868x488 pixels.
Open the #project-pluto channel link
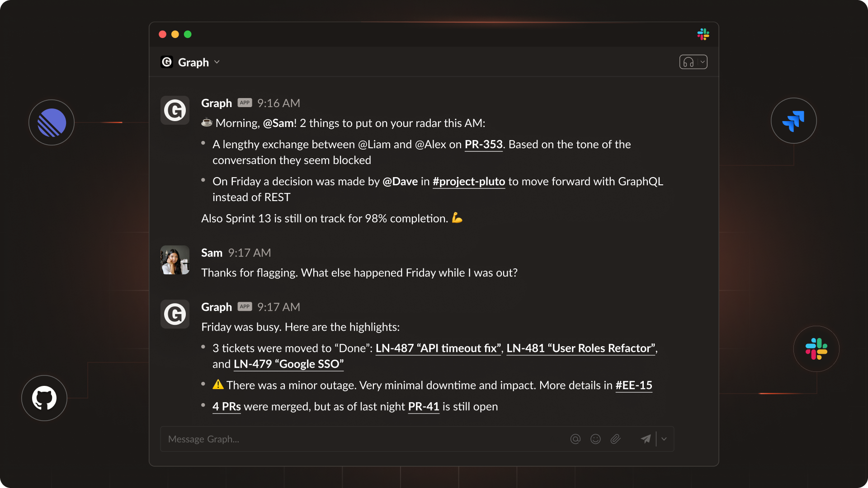(468, 182)
